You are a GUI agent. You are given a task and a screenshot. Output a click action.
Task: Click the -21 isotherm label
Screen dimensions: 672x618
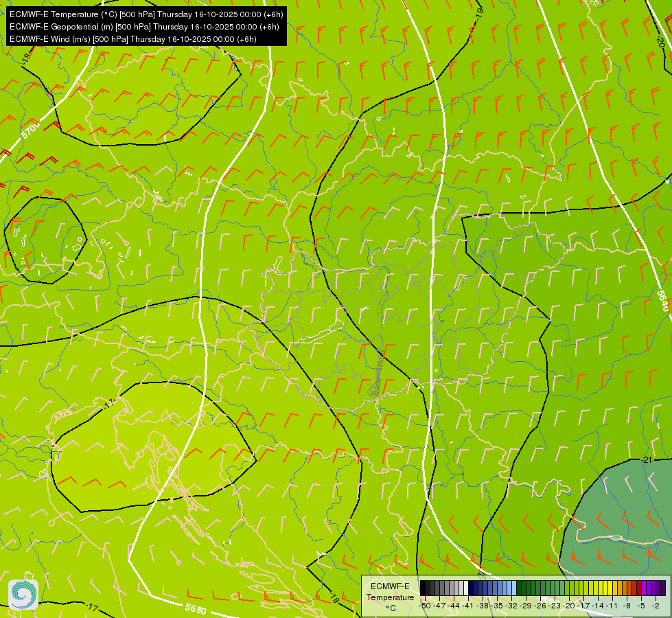[647, 460]
